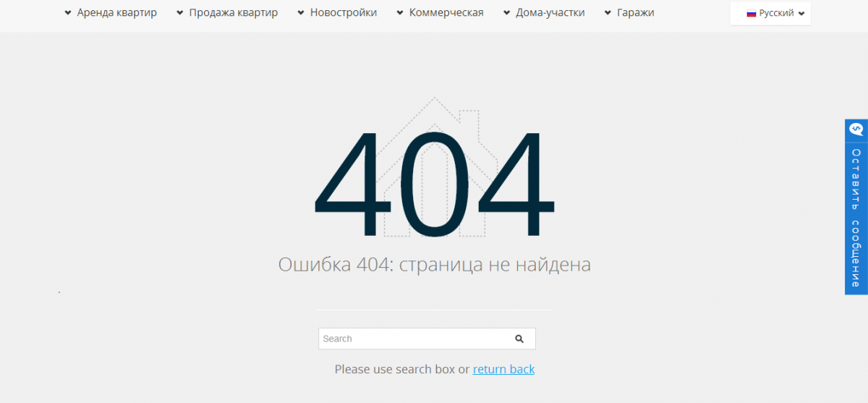This screenshot has width=868, height=403.
Task: Click the Ошибка 404: страница не найдена heading
Action: point(435,264)
